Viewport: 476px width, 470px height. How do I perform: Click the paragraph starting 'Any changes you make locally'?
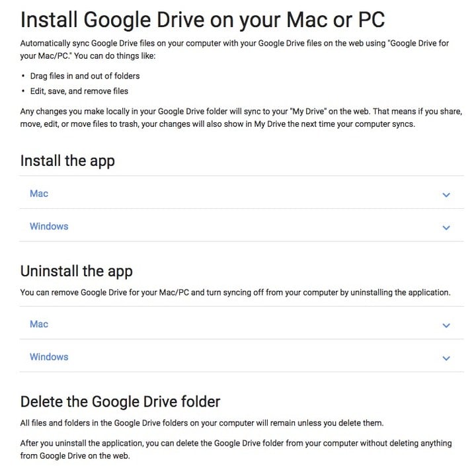tap(241, 118)
